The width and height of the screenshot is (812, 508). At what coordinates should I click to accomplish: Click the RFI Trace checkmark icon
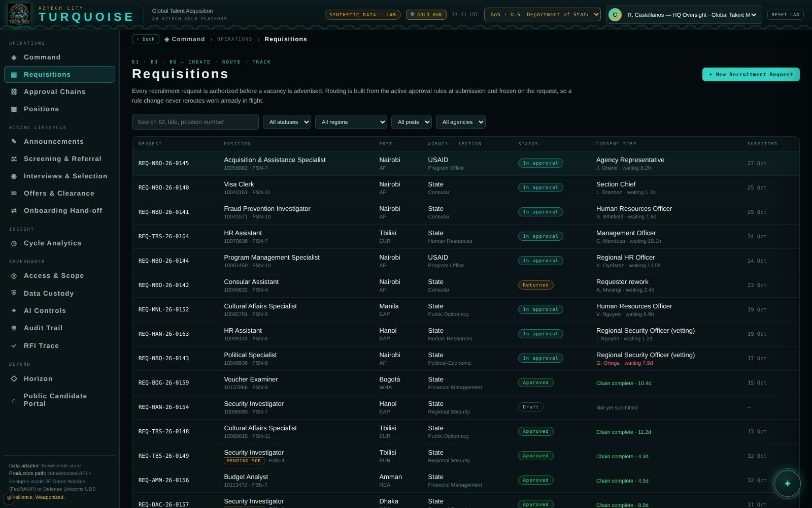point(14,346)
